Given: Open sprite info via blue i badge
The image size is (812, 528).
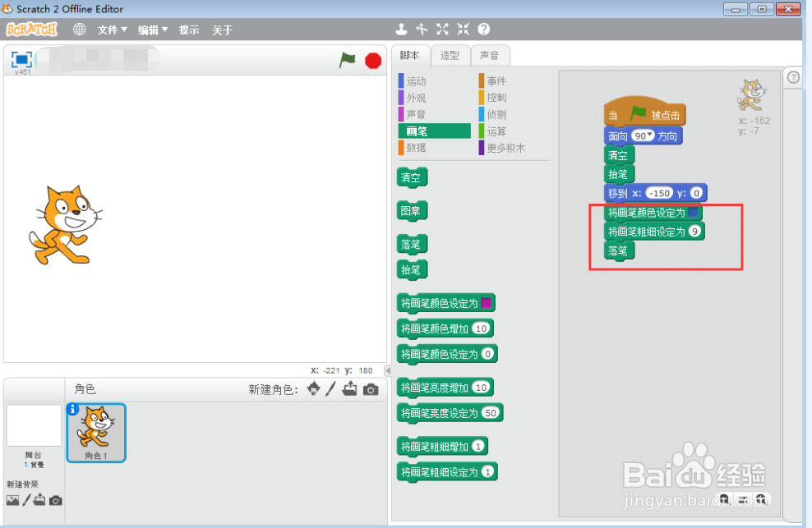Looking at the screenshot, I should click(x=72, y=410).
